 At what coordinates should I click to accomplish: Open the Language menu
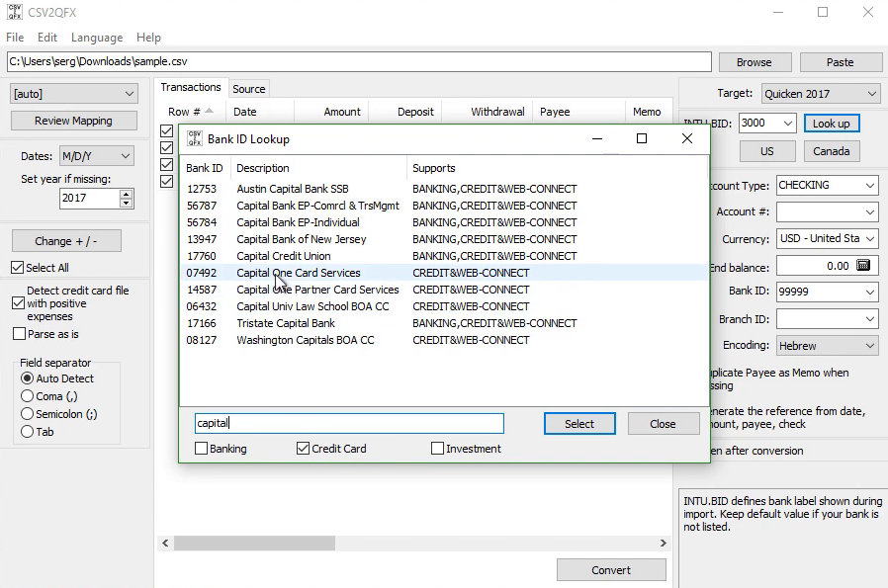(97, 38)
